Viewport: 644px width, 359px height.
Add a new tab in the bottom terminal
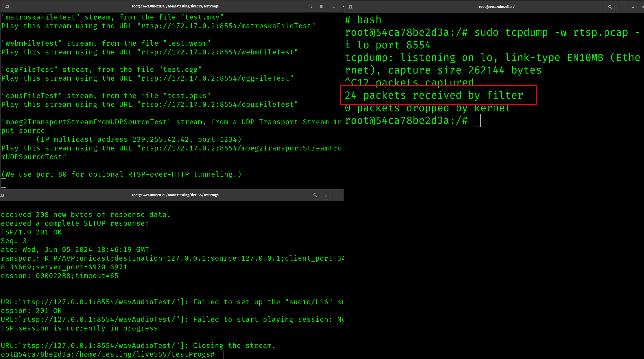pos(3,195)
